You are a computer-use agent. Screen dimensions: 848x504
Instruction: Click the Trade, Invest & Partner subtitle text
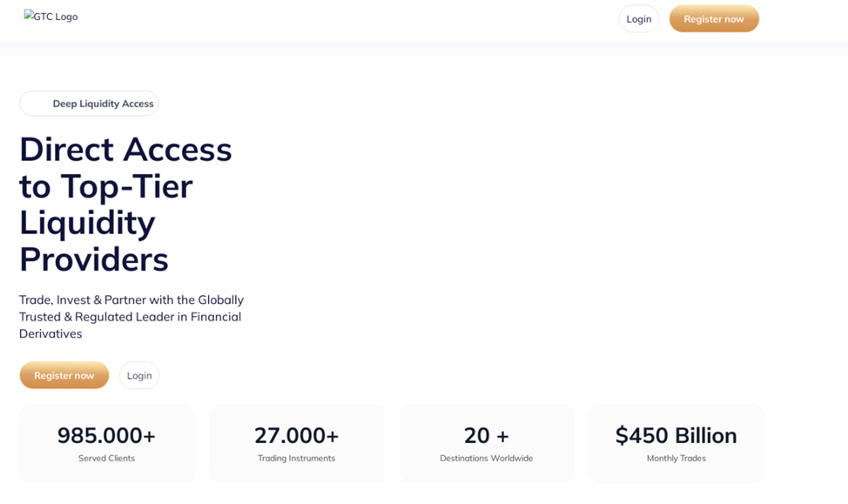coord(131,316)
